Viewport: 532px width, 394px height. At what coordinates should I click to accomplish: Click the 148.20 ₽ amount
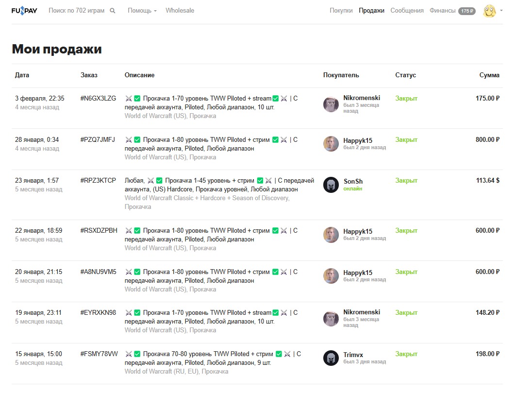click(x=487, y=312)
